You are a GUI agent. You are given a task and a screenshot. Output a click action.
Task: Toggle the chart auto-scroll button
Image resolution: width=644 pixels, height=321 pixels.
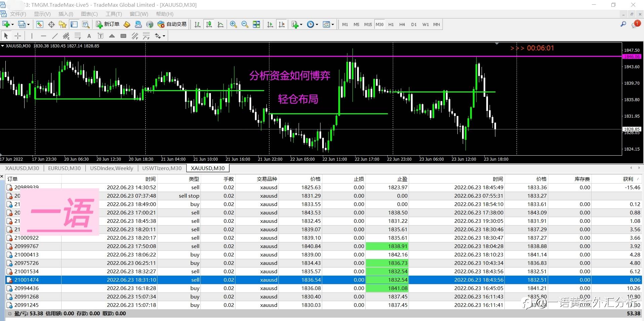pyautogui.click(x=270, y=24)
